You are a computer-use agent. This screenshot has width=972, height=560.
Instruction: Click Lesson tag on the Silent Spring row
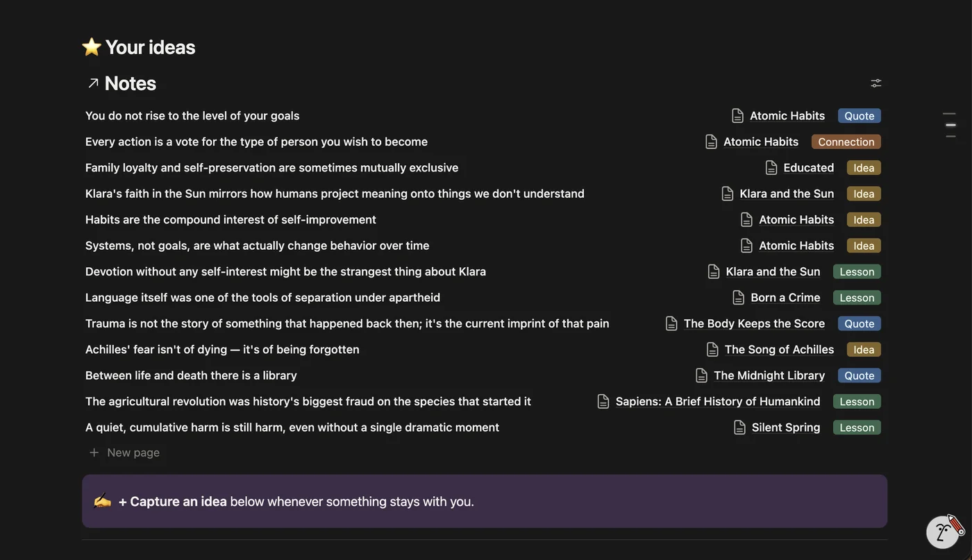coord(857,427)
